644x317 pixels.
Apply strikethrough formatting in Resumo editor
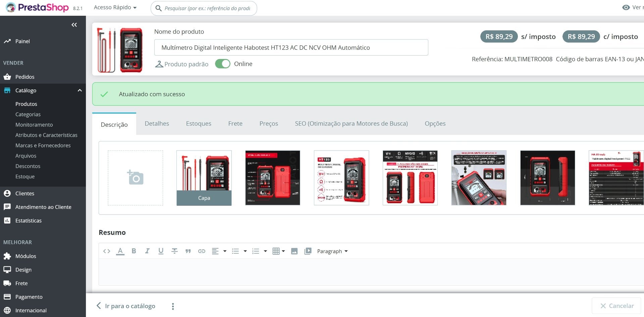tap(174, 251)
